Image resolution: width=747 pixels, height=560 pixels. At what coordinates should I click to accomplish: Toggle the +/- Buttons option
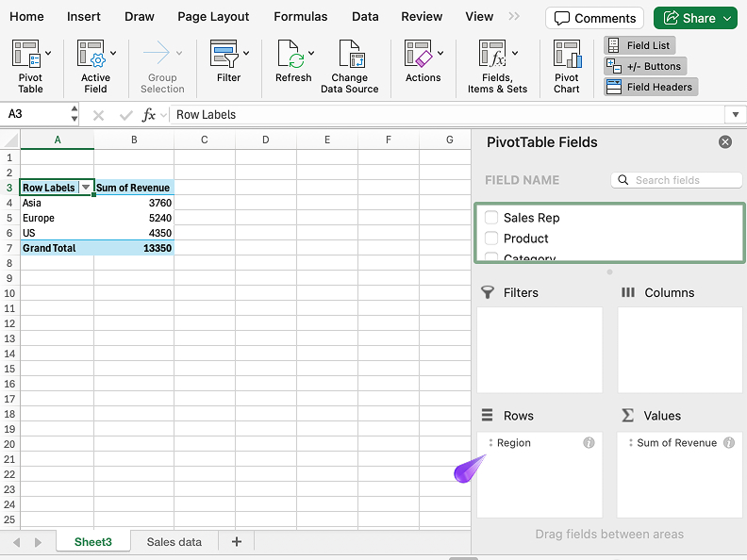(x=645, y=66)
